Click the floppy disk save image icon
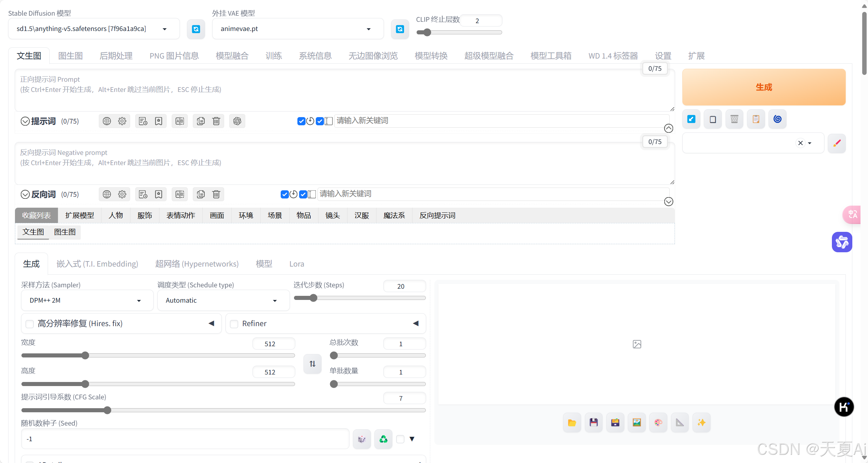The height and width of the screenshot is (463, 868). tap(593, 423)
